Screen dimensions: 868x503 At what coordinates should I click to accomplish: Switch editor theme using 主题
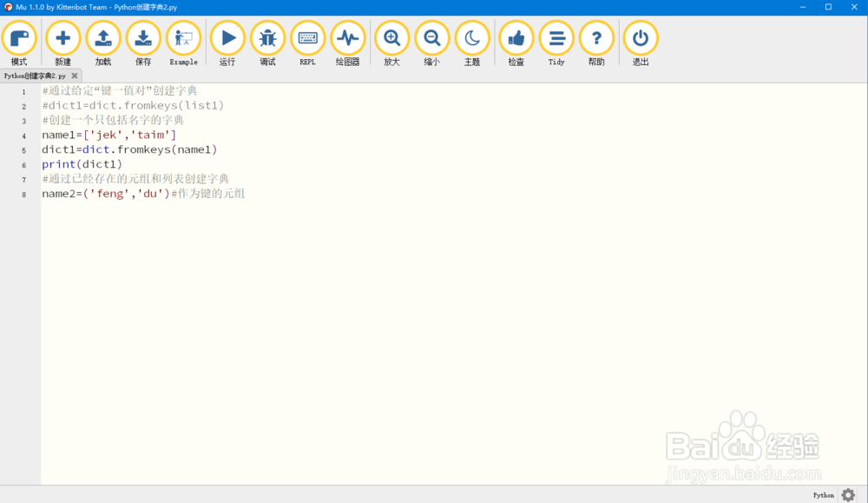coord(471,38)
